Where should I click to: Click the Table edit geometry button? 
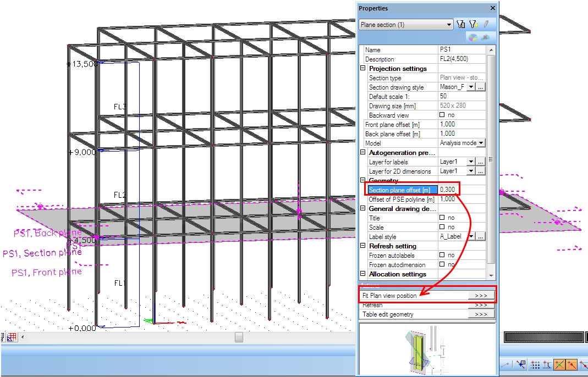(x=481, y=314)
